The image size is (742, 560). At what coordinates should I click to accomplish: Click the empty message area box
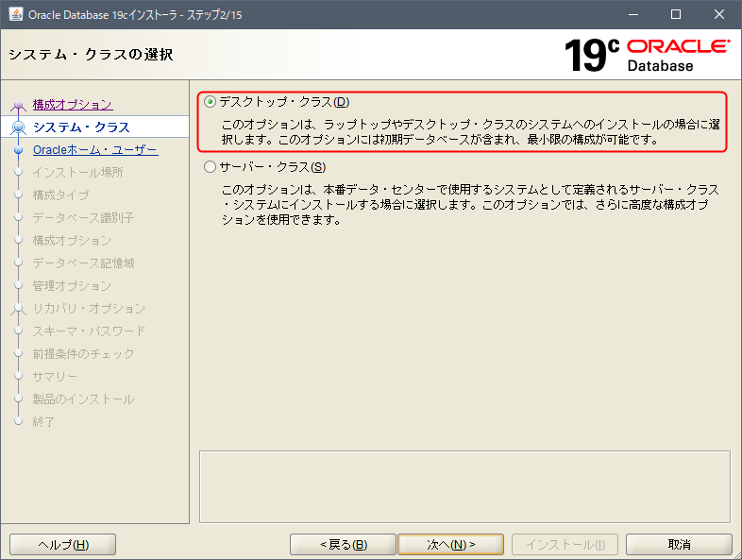point(464,486)
